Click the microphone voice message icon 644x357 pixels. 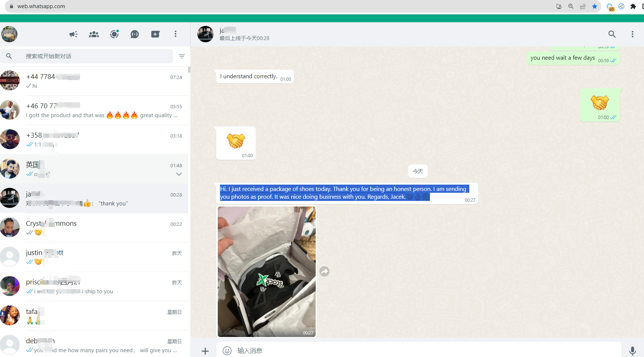tap(632, 351)
